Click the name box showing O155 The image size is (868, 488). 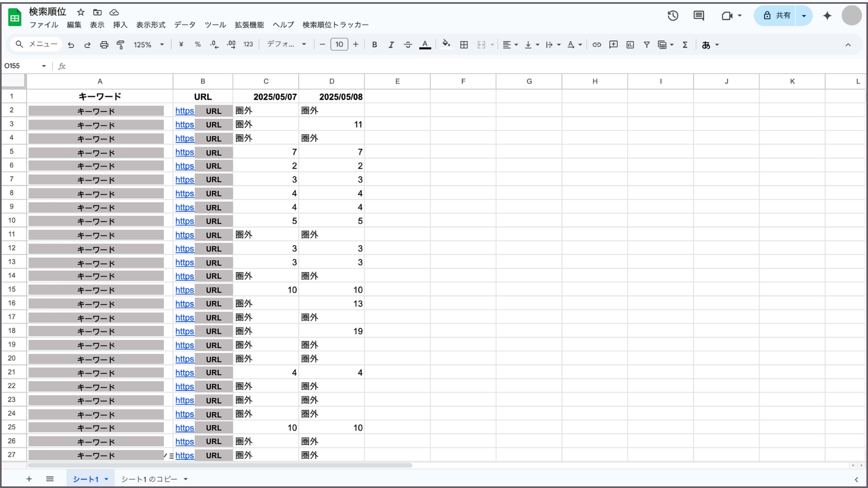point(25,66)
